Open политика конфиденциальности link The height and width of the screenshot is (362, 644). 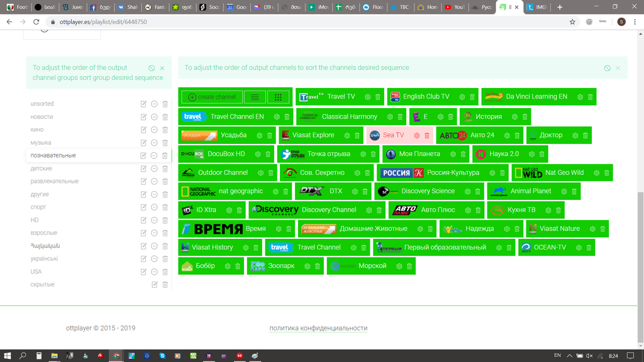point(318,328)
